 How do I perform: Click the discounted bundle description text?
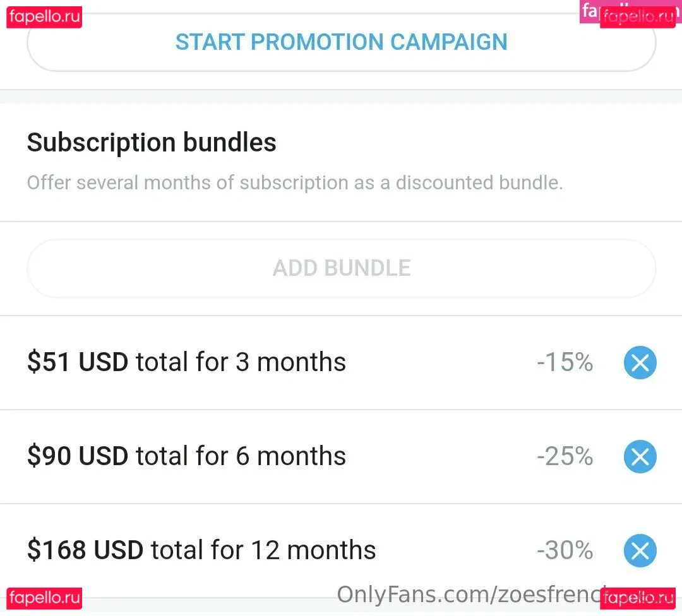click(x=294, y=183)
